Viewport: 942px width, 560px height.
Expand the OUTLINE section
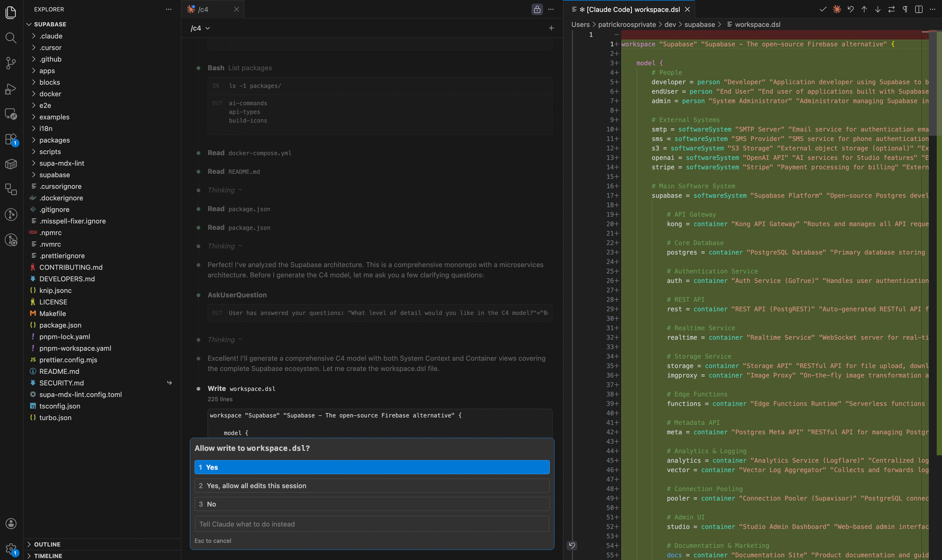(47, 544)
